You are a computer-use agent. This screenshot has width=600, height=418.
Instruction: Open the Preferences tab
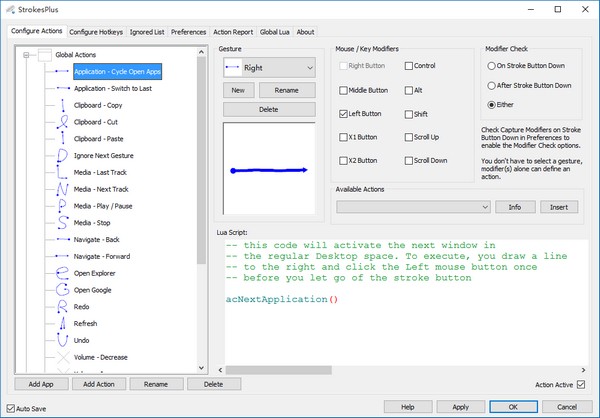(188, 32)
